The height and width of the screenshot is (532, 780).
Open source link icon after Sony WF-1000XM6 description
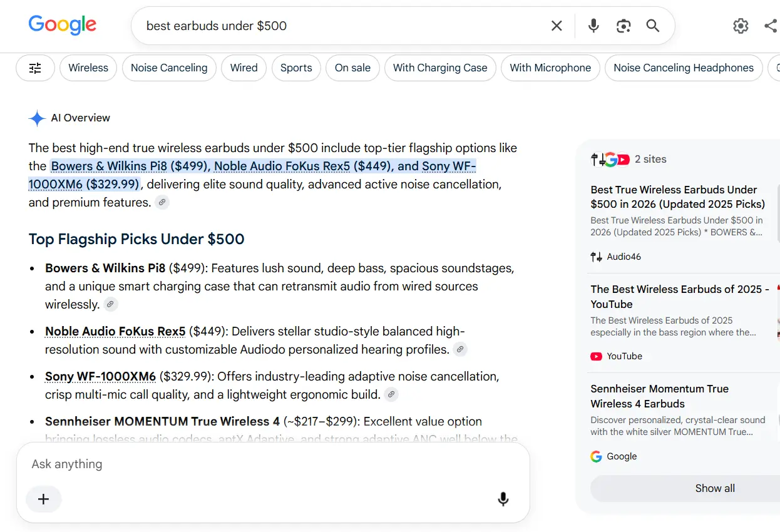point(391,394)
